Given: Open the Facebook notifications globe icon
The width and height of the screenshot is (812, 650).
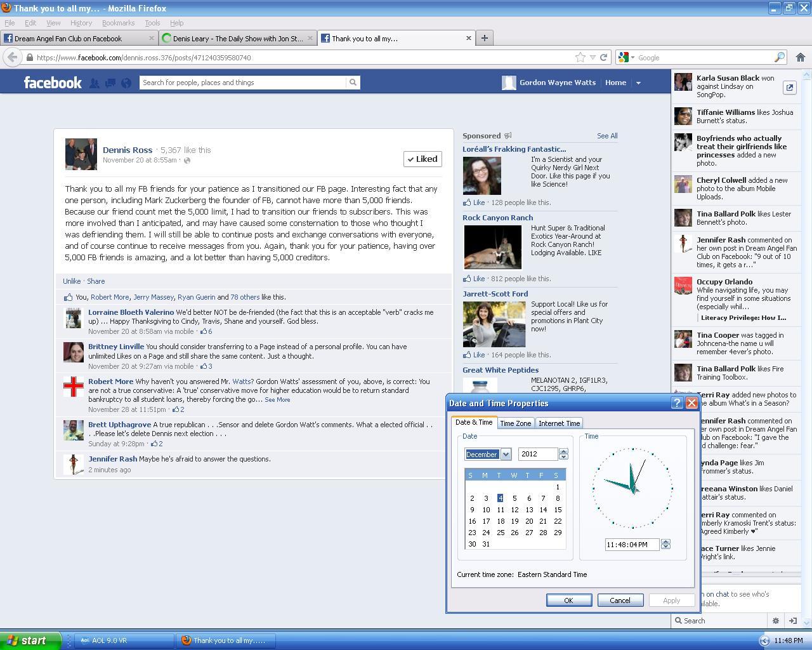Looking at the screenshot, I should (x=126, y=83).
